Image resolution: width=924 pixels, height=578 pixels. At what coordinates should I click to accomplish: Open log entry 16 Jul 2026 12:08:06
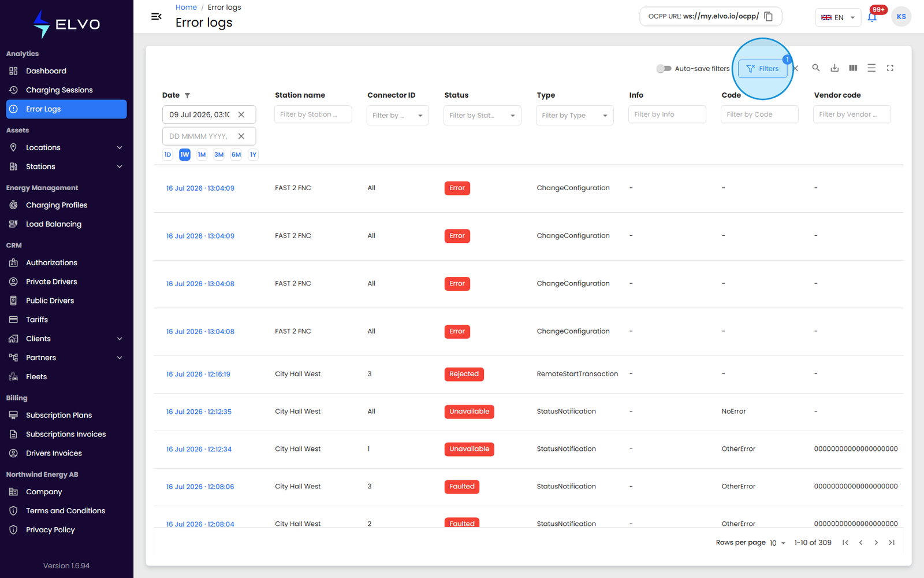(200, 487)
